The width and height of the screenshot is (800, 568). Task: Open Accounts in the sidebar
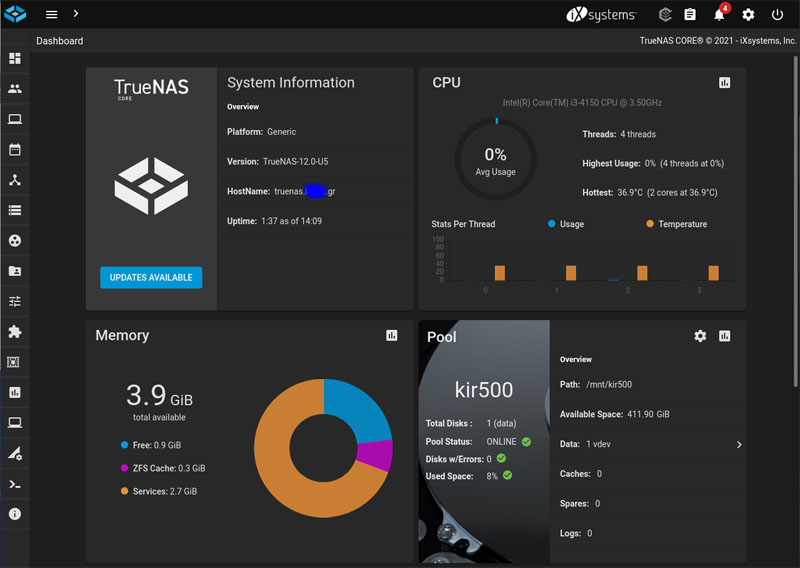15,89
